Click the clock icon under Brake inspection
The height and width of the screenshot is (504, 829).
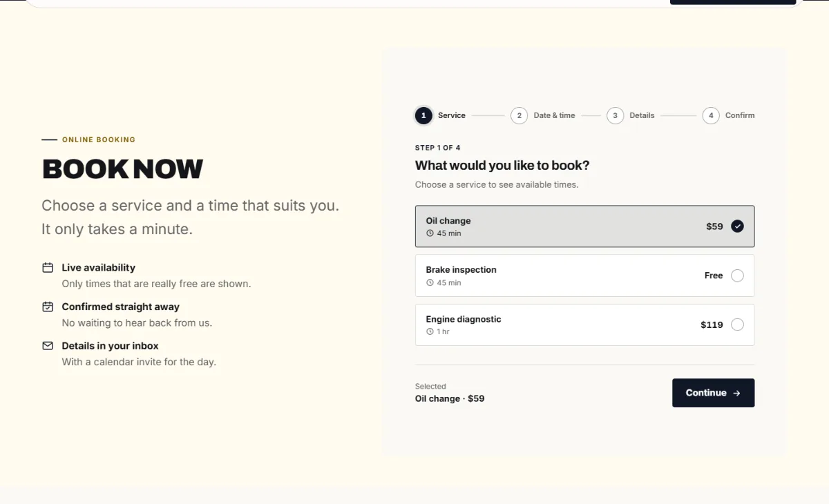coord(430,283)
